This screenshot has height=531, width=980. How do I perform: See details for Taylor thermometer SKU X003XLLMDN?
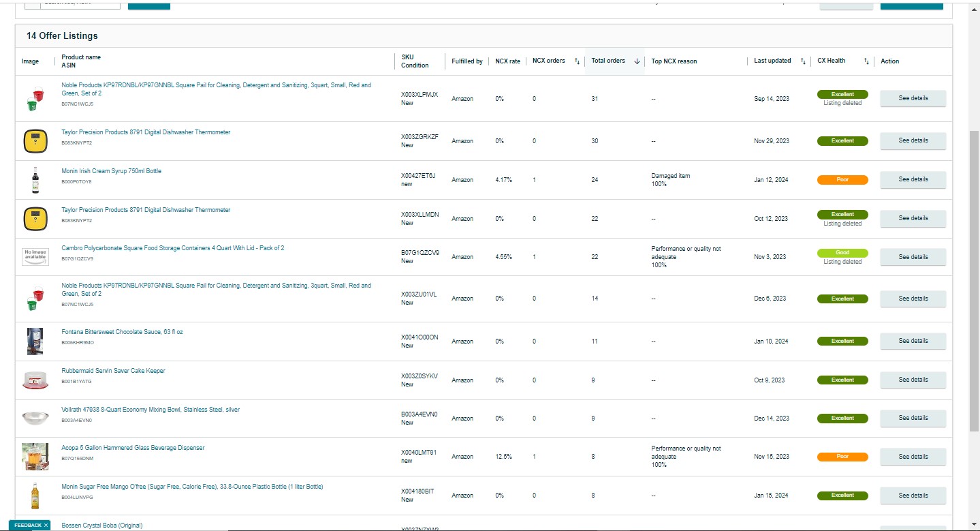[x=913, y=219]
